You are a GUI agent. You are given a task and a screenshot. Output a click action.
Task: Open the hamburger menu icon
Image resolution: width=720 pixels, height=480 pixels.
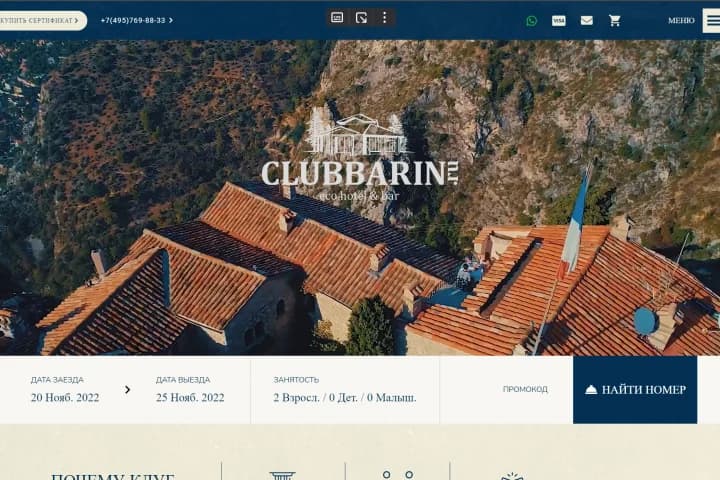(x=712, y=21)
